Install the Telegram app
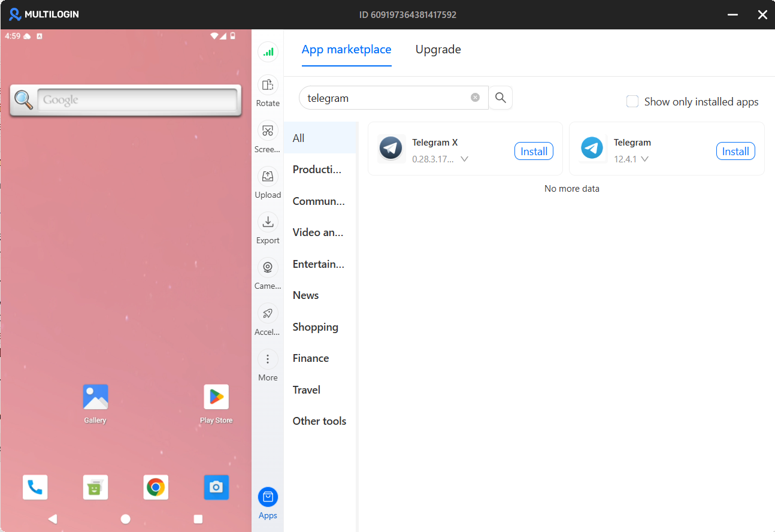775x532 pixels. [x=735, y=152]
